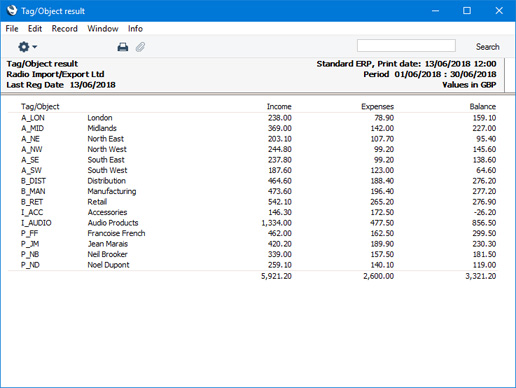Open the Info menu
516x388 pixels.
point(135,29)
